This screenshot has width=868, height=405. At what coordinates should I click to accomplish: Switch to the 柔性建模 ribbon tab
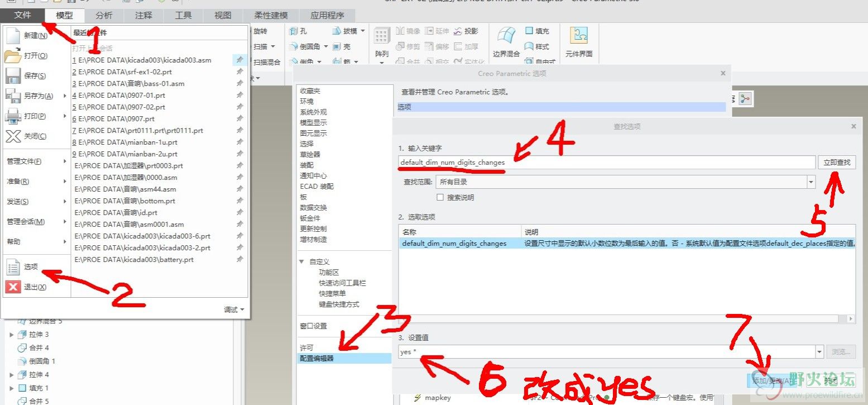click(x=271, y=15)
